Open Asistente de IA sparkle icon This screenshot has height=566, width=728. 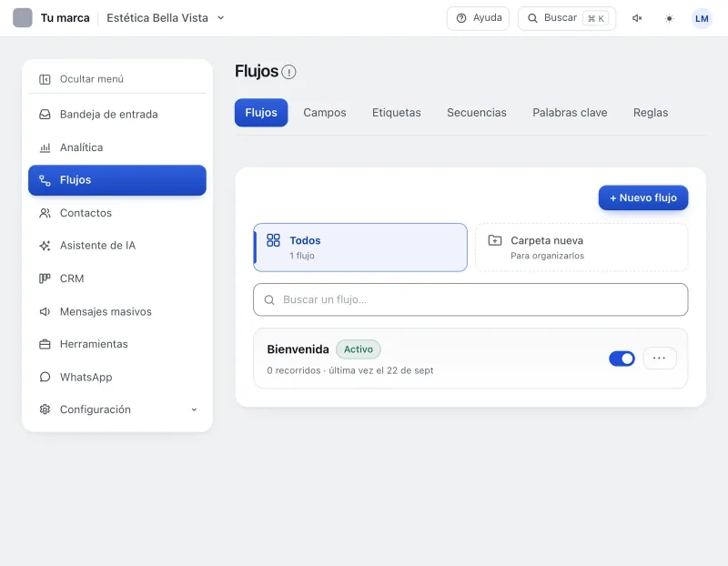coord(45,246)
